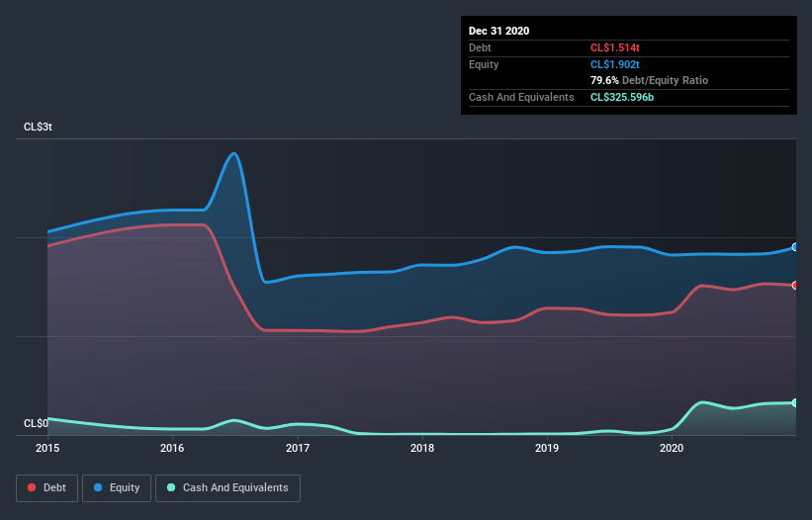812x520 pixels.
Task: Click the CL$1.902t equity value
Action: coord(615,64)
